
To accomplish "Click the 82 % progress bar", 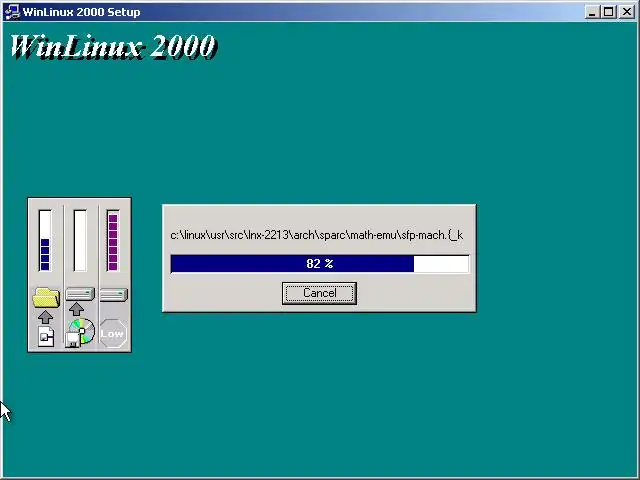I will coord(320,264).
